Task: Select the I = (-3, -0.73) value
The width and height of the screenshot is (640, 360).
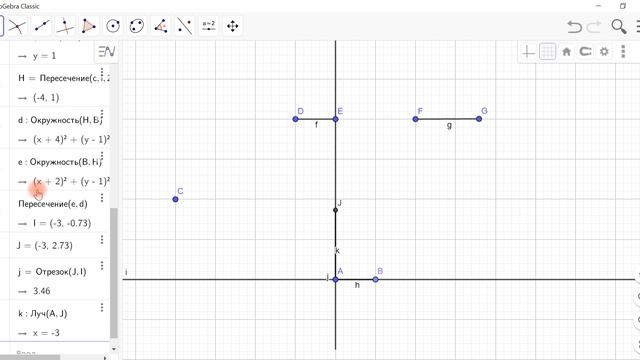Action: [x=62, y=223]
